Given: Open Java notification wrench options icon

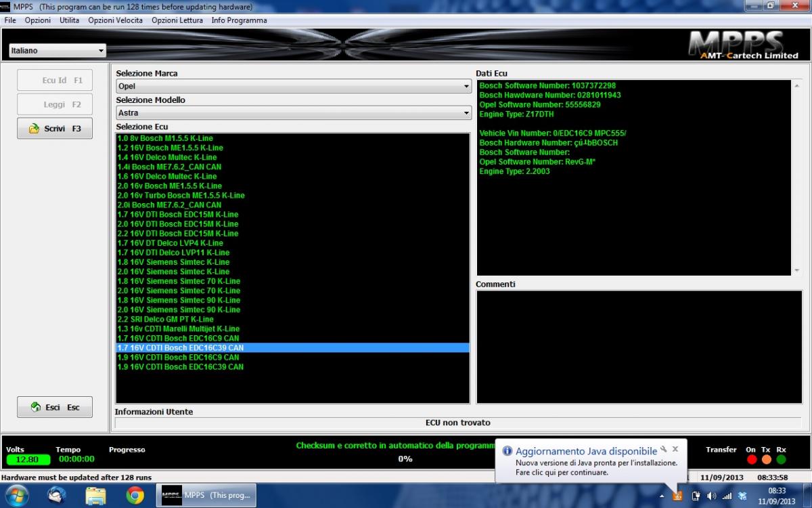Looking at the screenshot, I should pyautogui.click(x=664, y=449).
